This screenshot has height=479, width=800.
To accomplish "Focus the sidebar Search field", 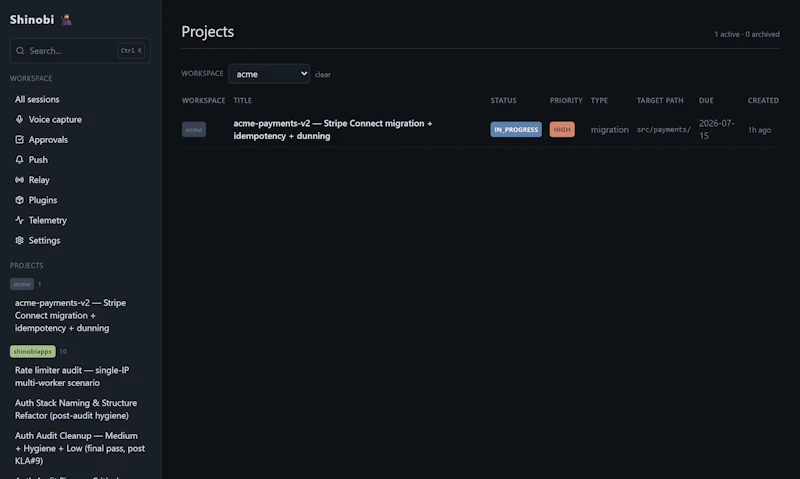I will point(80,51).
